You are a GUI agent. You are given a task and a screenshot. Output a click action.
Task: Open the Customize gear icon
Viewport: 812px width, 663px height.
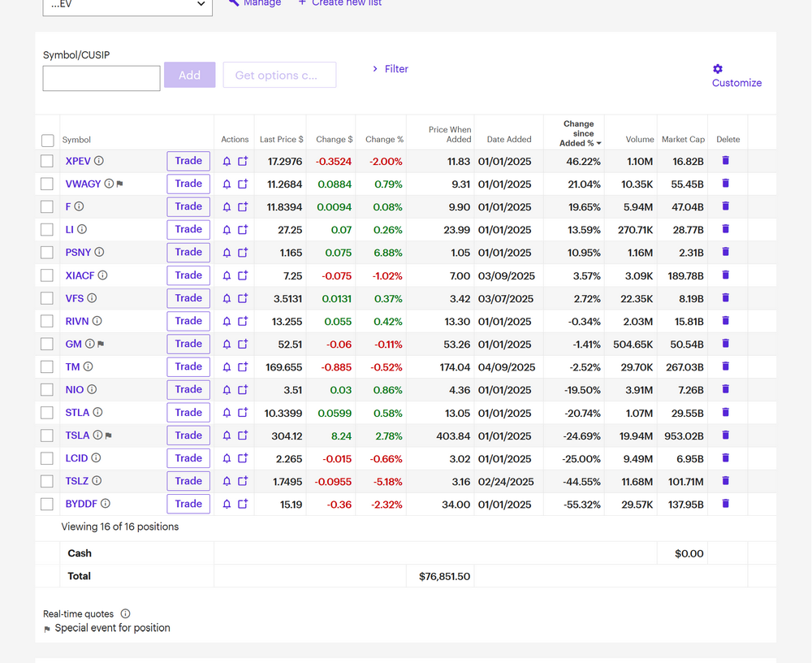click(x=718, y=69)
